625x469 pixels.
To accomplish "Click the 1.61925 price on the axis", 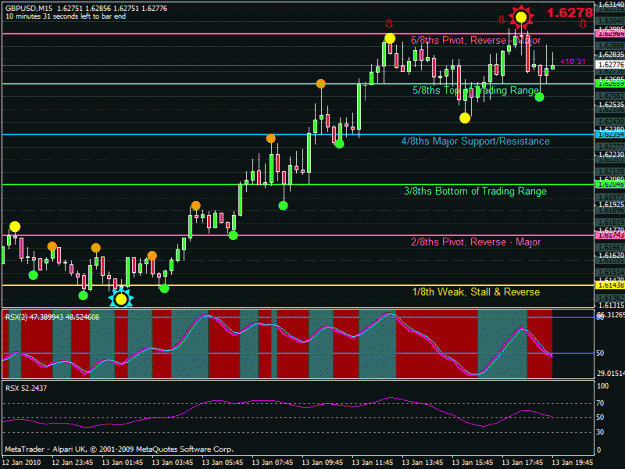I will 611,205.
